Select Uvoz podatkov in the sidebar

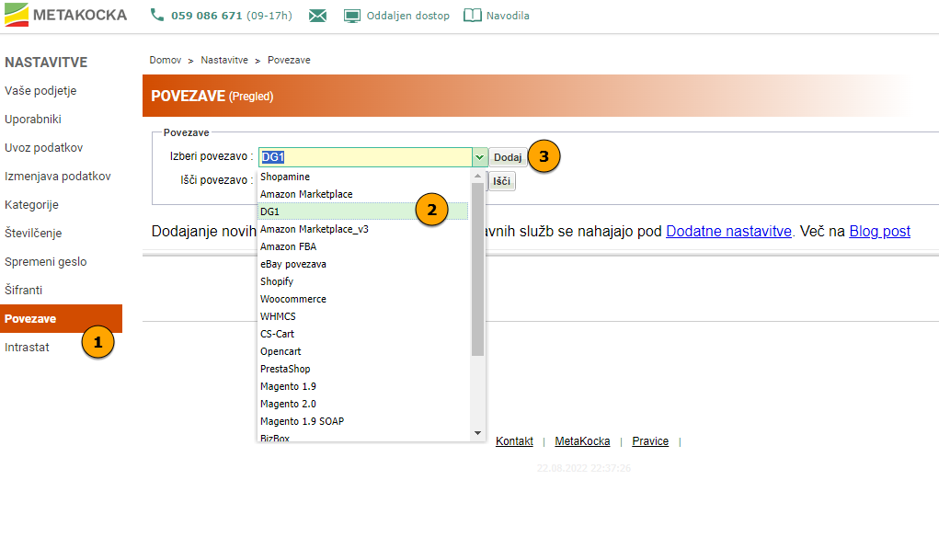point(44,147)
